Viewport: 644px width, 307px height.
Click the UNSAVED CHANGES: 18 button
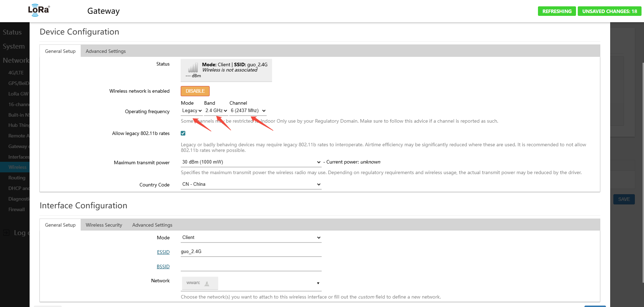(609, 11)
